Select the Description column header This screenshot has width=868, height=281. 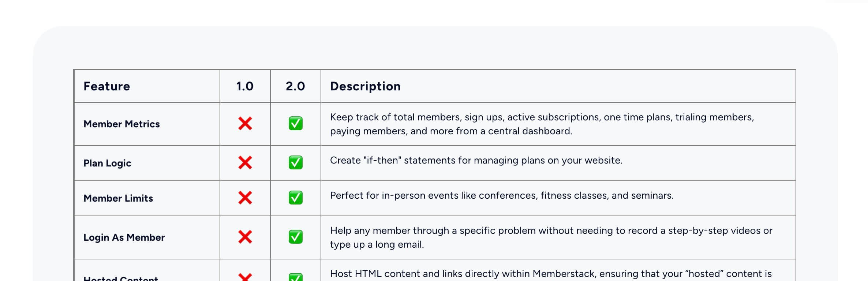[365, 86]
